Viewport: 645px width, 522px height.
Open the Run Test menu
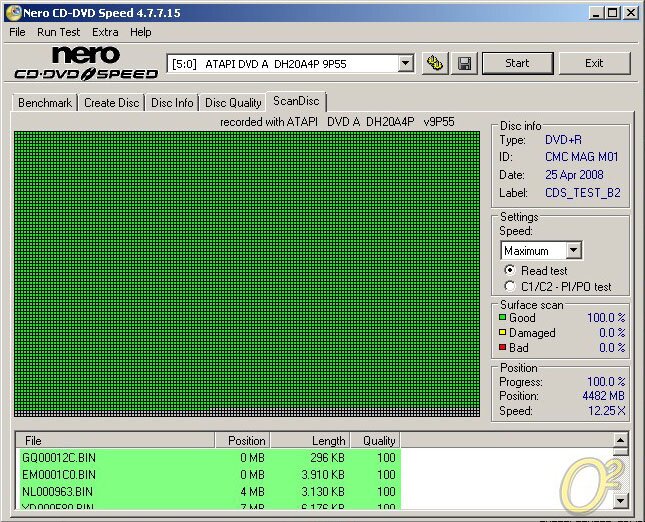click(x=58, y=32)
